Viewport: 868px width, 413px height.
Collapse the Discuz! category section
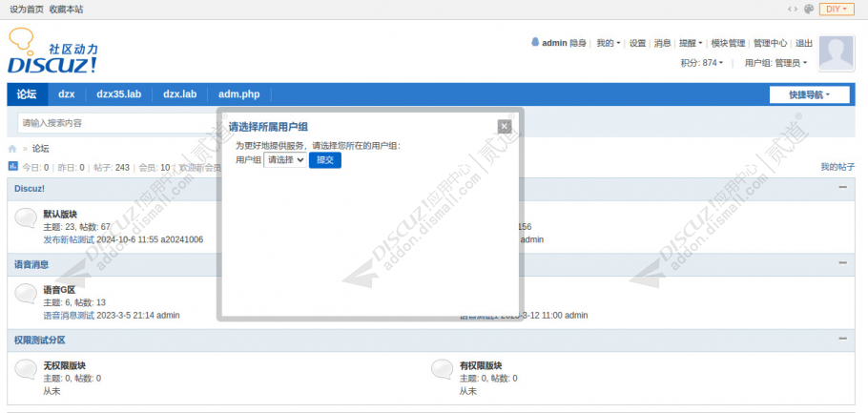point(842,187)
